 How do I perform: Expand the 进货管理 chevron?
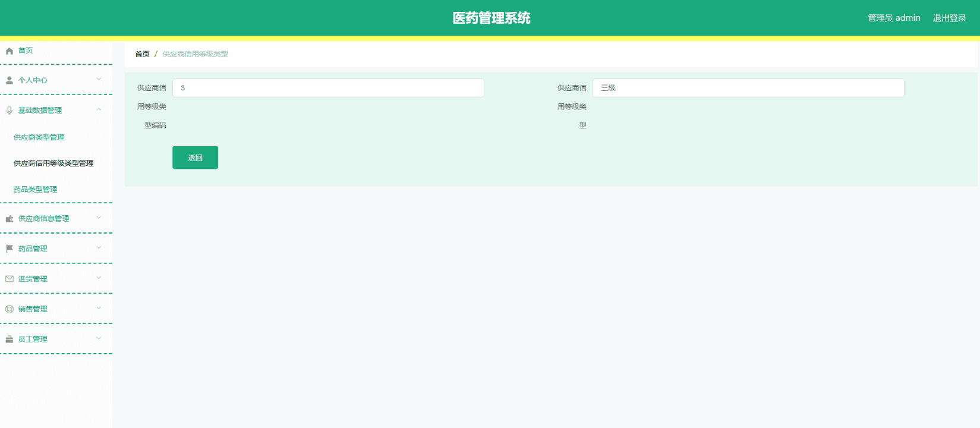tap(99, 278)
